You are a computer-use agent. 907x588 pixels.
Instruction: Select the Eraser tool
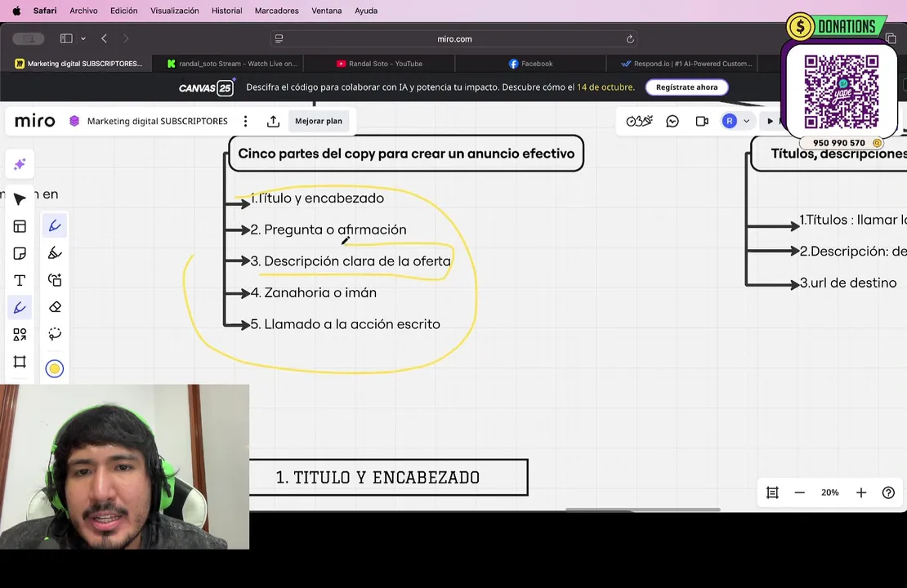(x=55, y=307)
